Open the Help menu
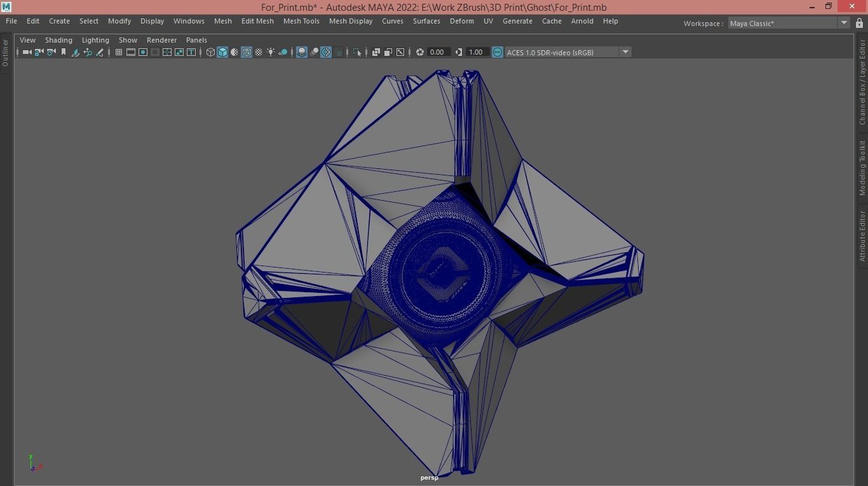Screen dimensions: 868x486 (610, 21)
